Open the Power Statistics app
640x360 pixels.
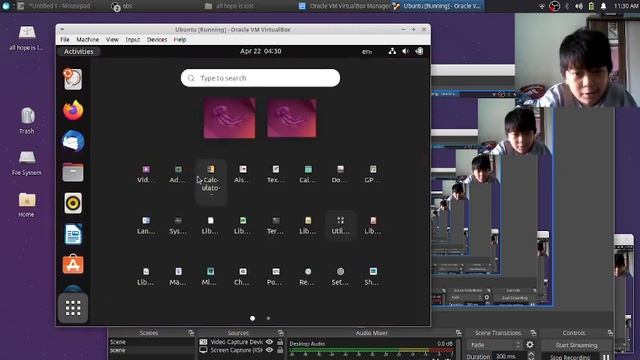click(x=276, y=276)
